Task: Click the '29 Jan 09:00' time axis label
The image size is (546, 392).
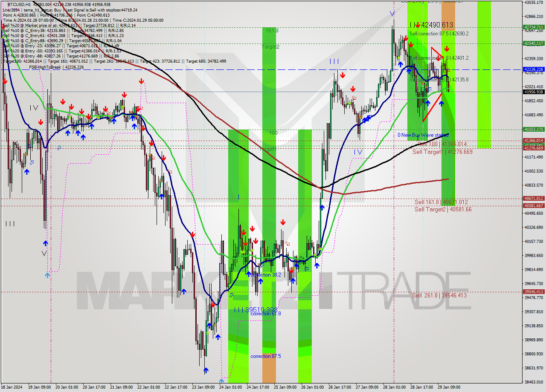Action: click(449, 387)
